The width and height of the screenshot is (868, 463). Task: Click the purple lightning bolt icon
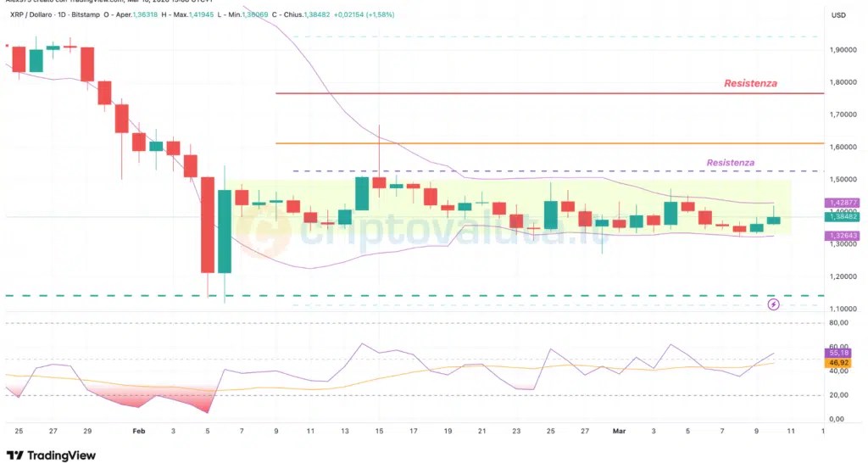pos(773,304)
